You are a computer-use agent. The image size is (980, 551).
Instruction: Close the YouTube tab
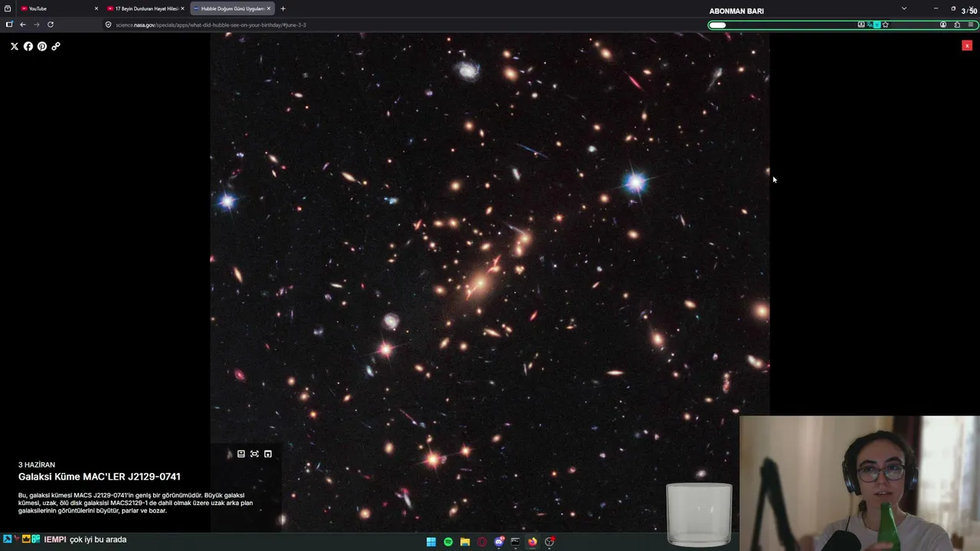[96, 8]
